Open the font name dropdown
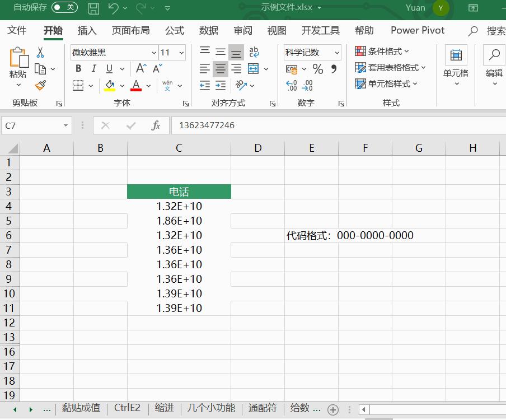506x420 pixels. 155,52
